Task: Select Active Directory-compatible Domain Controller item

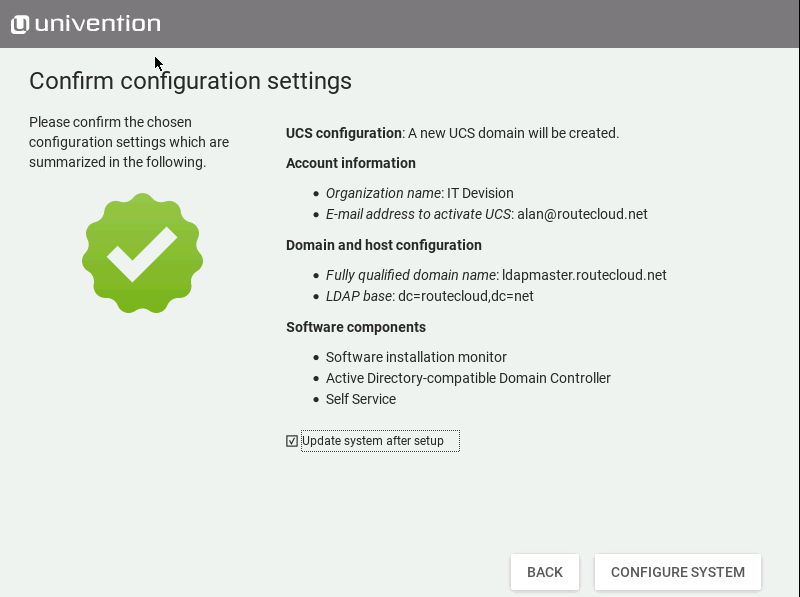Action: [x=468, y=378]
